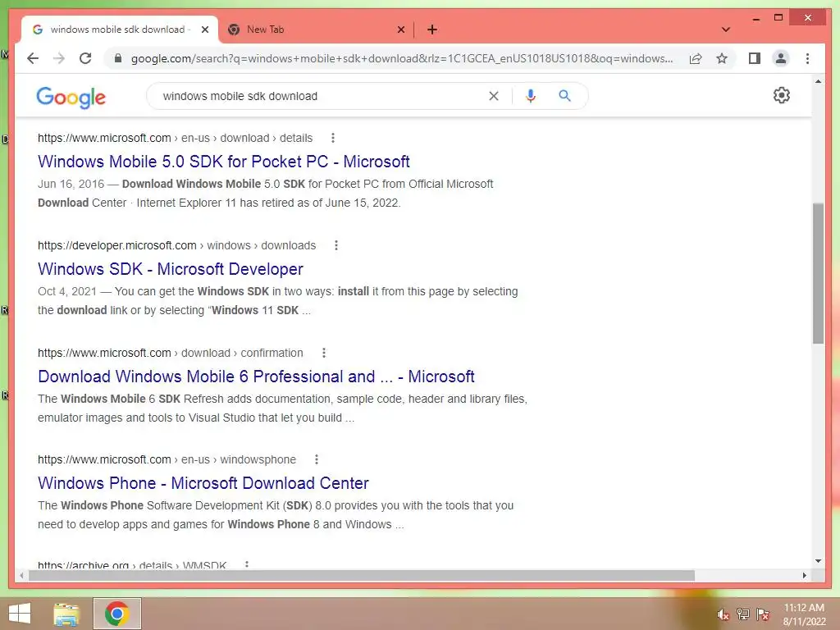Image resolution: width=840 pixels, height=630 pixels.
Task: Reload the current page
Action: [85, 58]
